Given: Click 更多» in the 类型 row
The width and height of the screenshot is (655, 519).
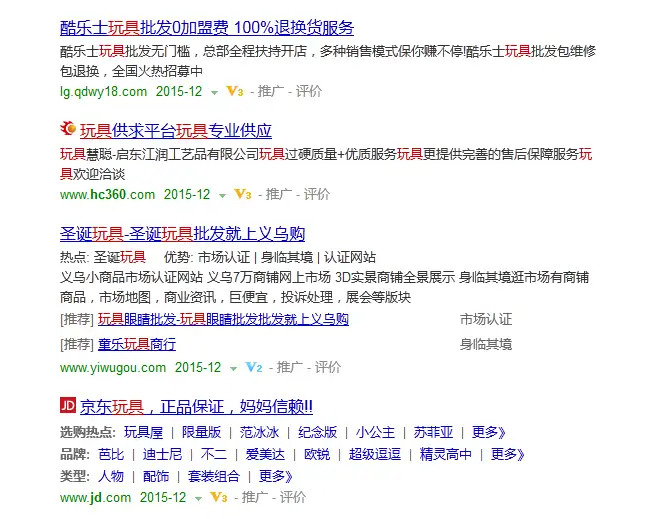Looking at the screenshot, I should [276, 476].
